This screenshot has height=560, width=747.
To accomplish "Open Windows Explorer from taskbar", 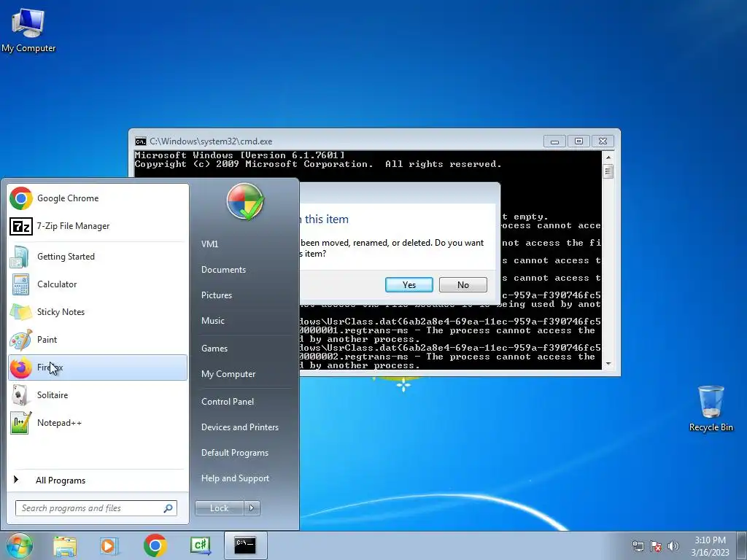I will tap(65, 546).
